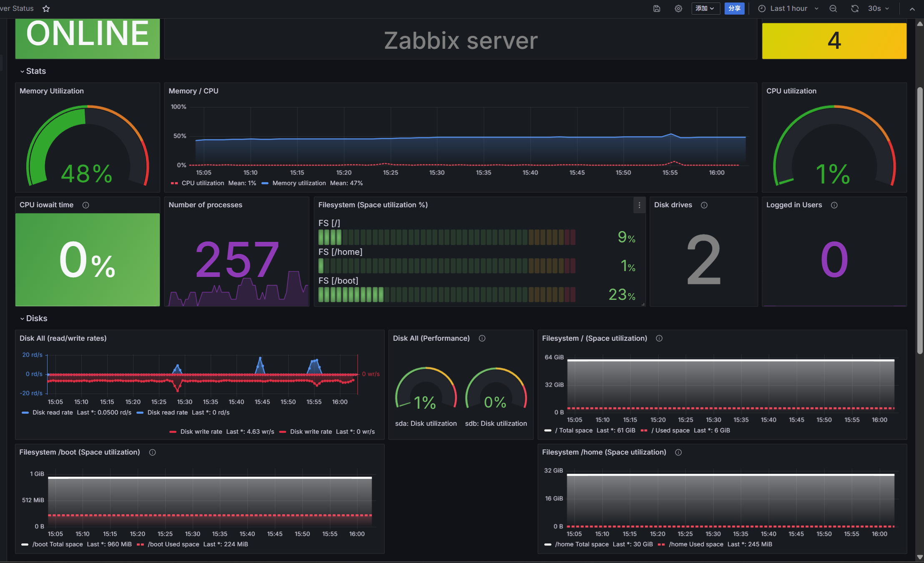Star the dashboard as favorite
This screenshot has width=924, height=563.
click(46, 8)
